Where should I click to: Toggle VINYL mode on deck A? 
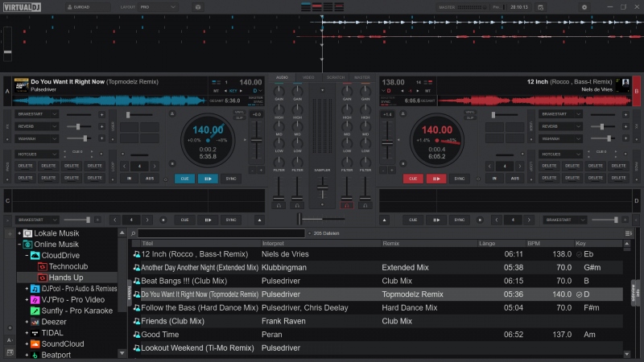pos(238,113)
